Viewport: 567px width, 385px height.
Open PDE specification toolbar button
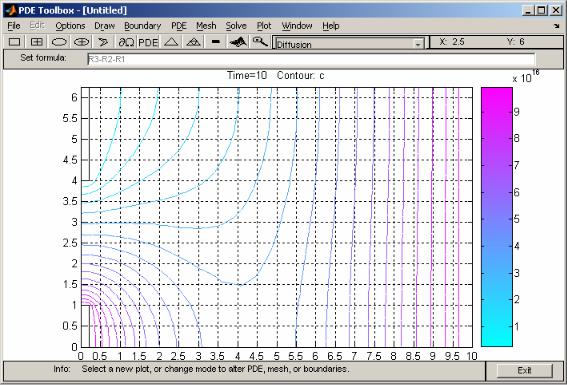pos(148,42)
